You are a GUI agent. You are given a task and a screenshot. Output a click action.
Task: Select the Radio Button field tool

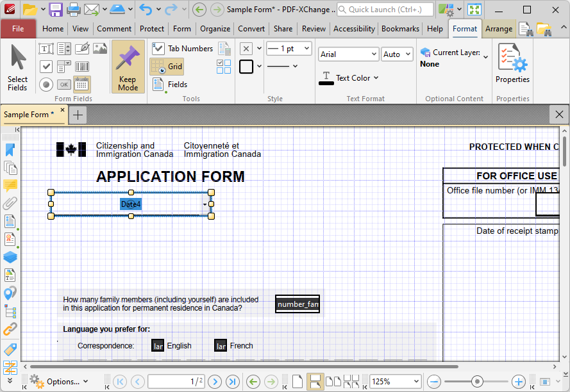pos(46,85)
